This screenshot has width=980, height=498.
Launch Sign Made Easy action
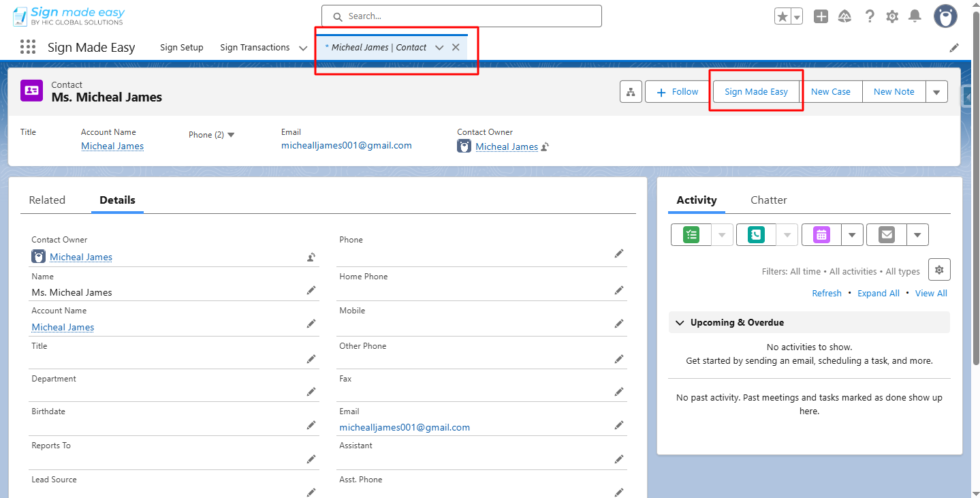(756, 91)
